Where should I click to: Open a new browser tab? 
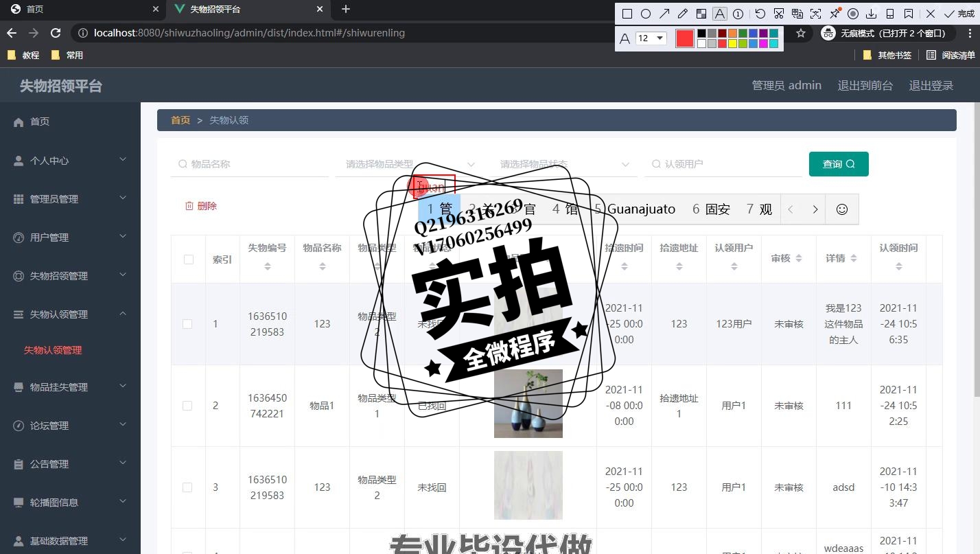tap(346, 9)
